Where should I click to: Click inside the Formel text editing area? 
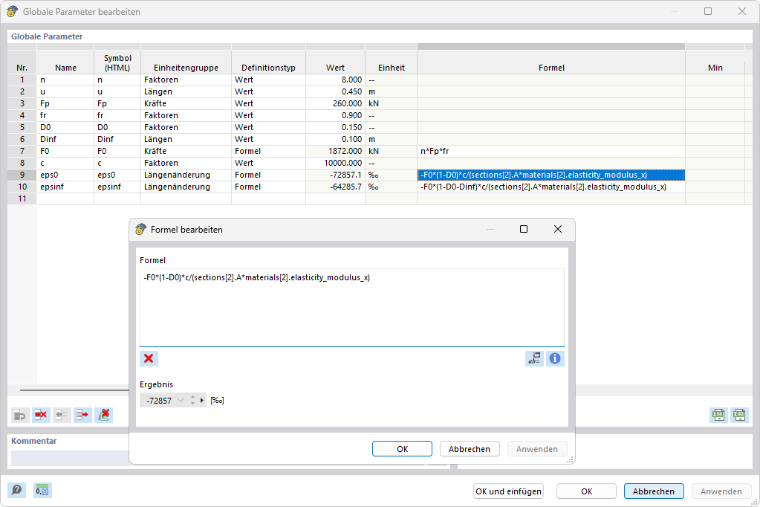[352, 307]
